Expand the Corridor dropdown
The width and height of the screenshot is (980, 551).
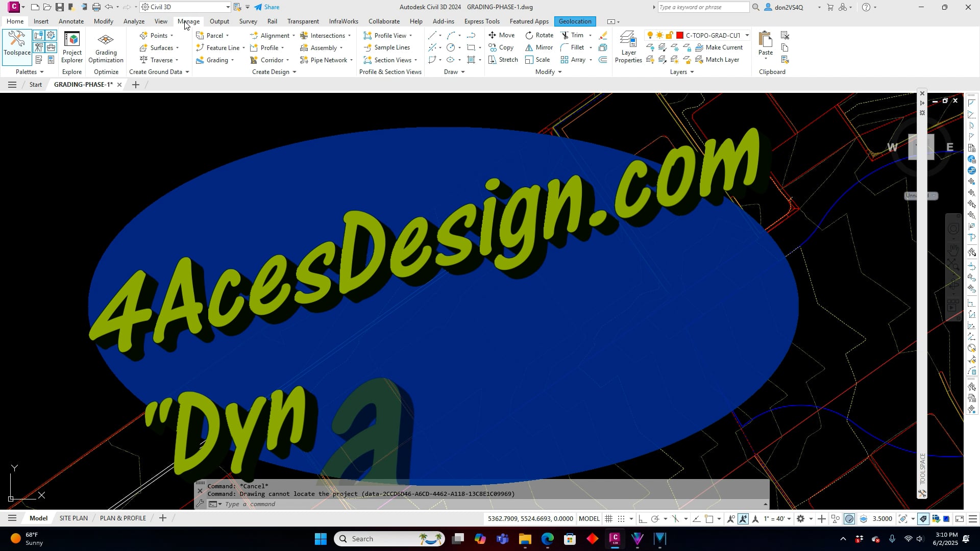point(287,60)
